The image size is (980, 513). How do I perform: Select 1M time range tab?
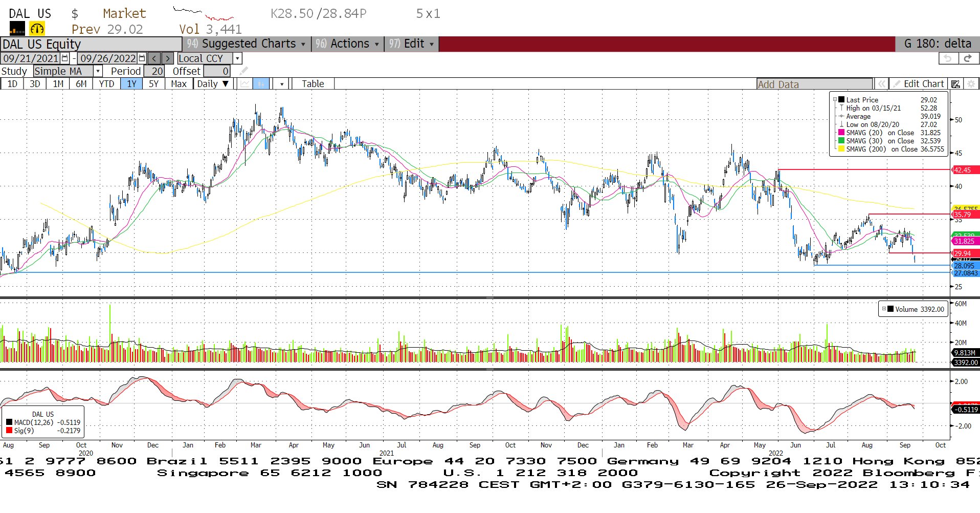58,84
